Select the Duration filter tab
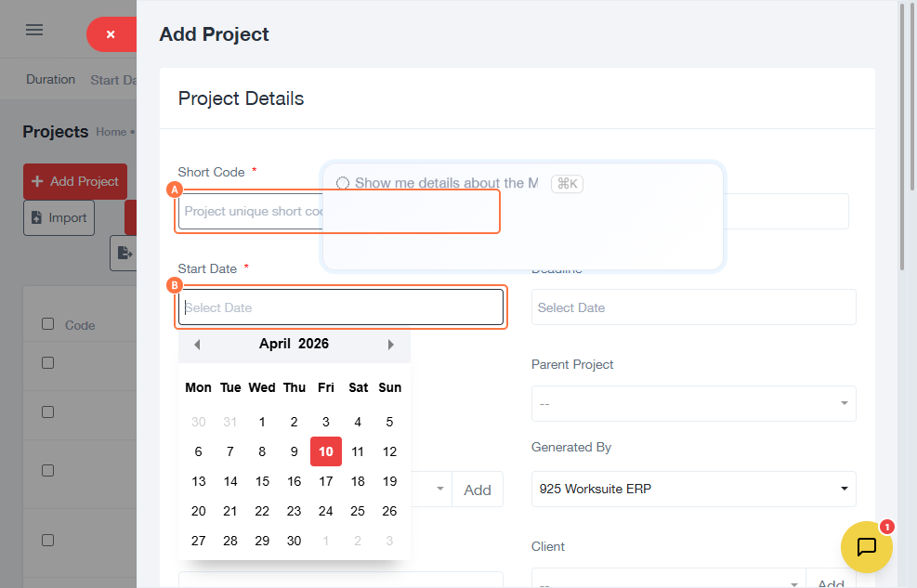 (x=50, y=80)
